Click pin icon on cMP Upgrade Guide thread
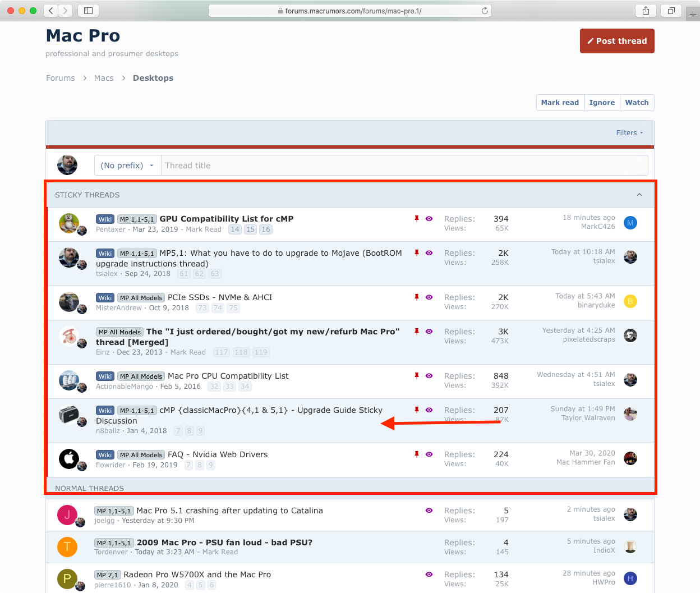Screen dimensions: 700x593 pyautogui.click(x=417, y=410)
